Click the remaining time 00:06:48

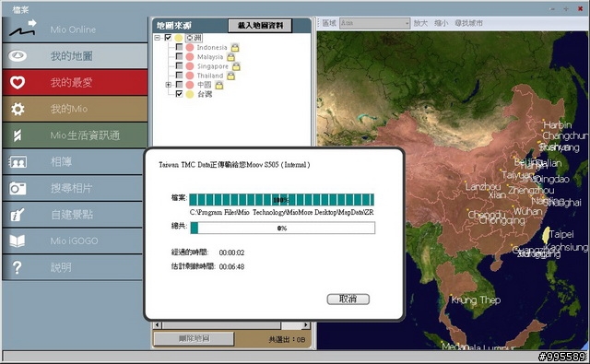[x=231, y=266]
